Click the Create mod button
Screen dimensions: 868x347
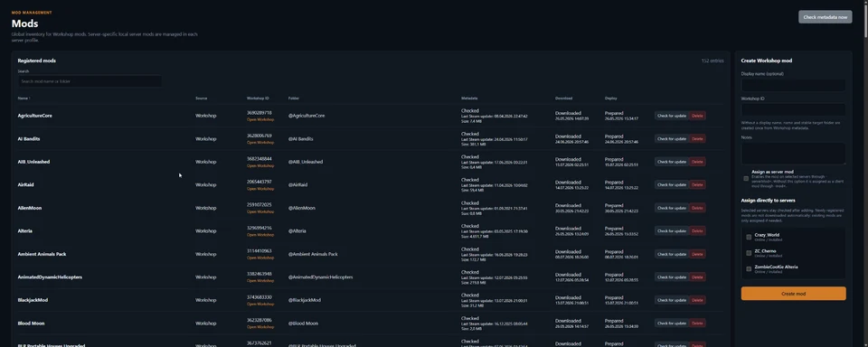[x=793, y=294]
